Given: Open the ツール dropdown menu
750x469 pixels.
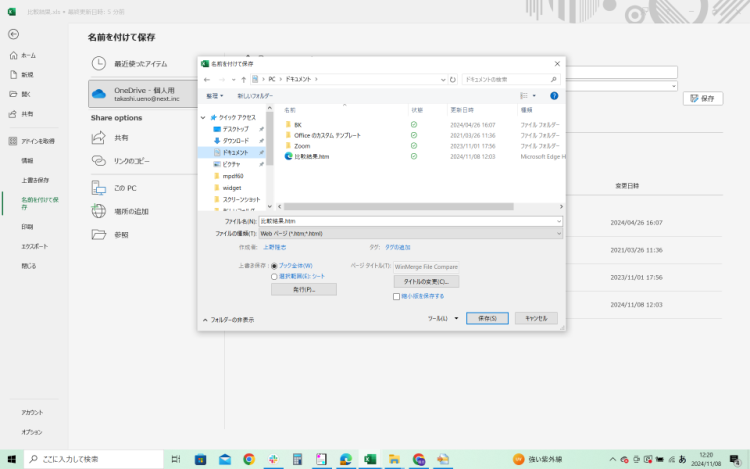Looking at the screenshot, I should tap(443, 318).
